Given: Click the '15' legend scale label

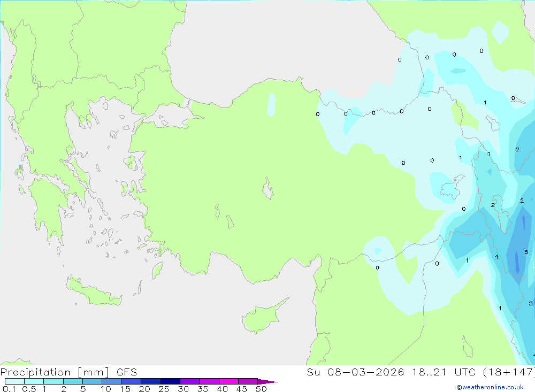Looking at the screenshot, I should tap(125, 389).
